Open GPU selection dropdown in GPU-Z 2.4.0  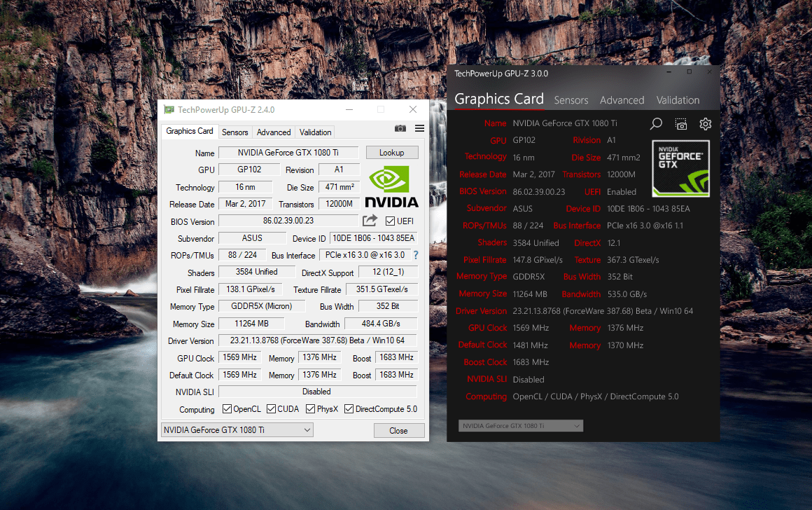point(237,430)
